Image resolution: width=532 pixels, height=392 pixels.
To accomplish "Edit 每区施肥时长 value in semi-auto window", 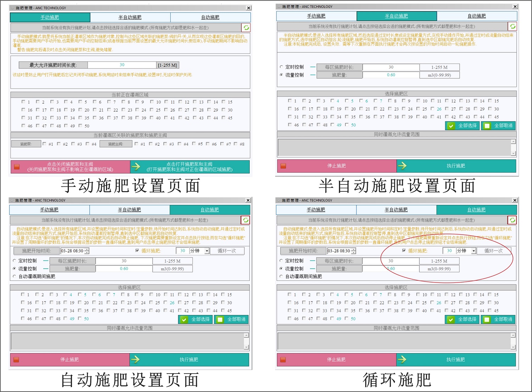I will point(391,67).
